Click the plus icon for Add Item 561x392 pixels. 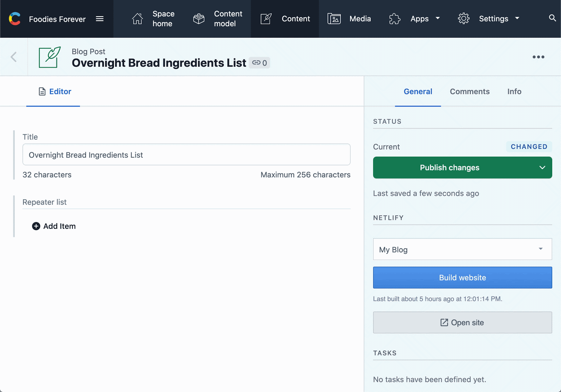36,226
